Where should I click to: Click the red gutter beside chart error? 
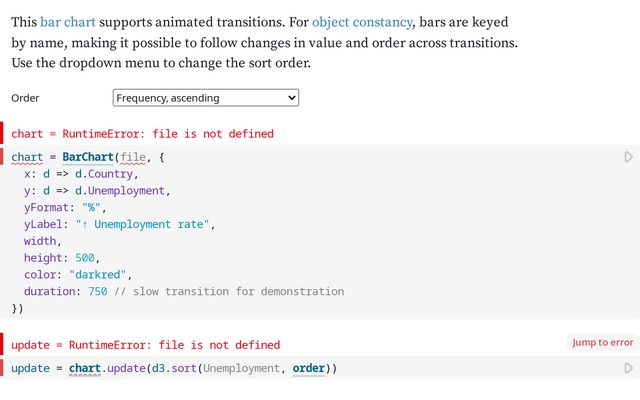tap(3, 133)
